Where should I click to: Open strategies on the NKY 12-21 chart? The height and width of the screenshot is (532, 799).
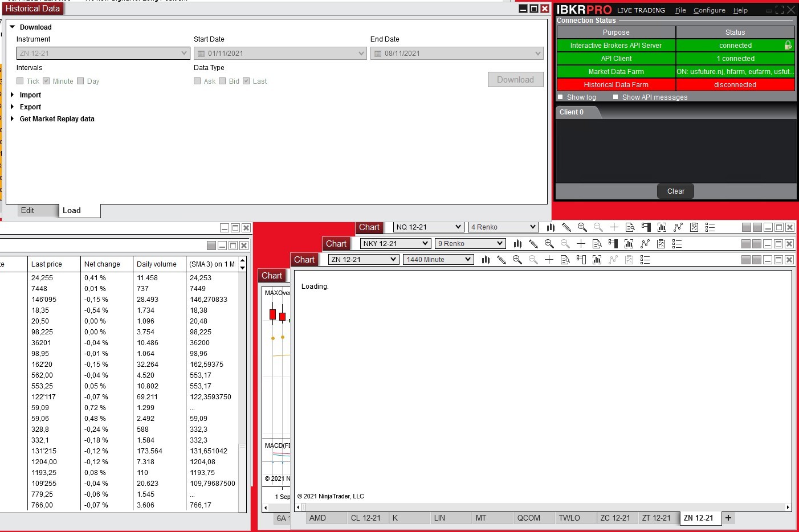click(x=645, y=244)
